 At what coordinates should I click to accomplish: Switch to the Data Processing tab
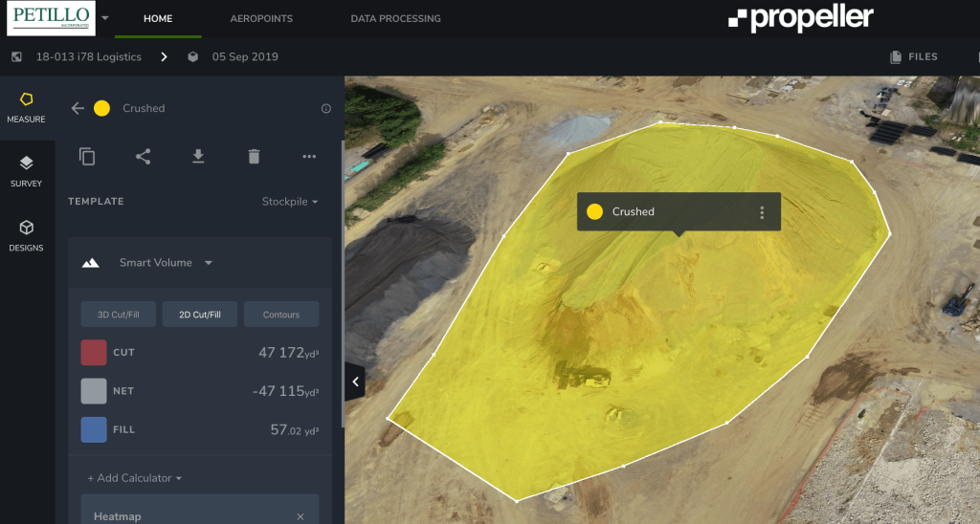click(x=395, y=18)
